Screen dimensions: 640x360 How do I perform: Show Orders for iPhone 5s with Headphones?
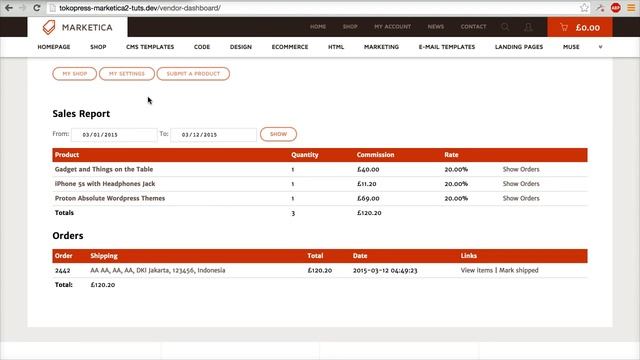tap(521, 184)
